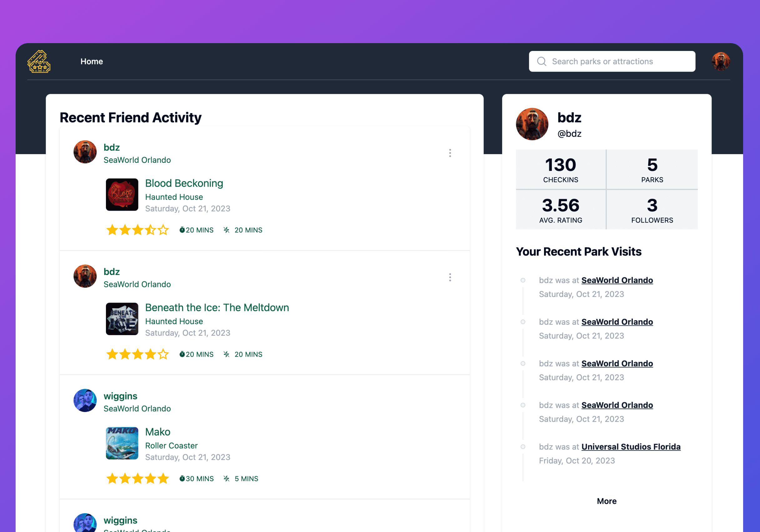Open the user avatar menu in header

click(x=720, y=61)
